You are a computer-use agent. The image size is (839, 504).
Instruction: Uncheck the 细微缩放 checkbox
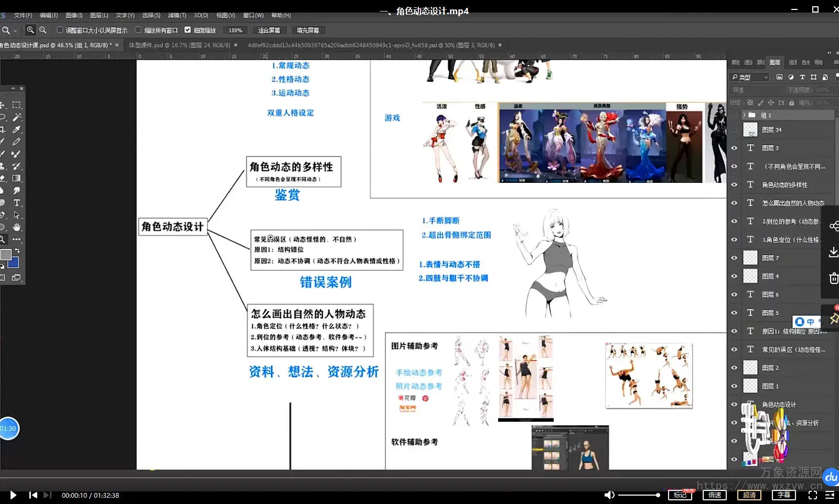click(x=188, y=30)
